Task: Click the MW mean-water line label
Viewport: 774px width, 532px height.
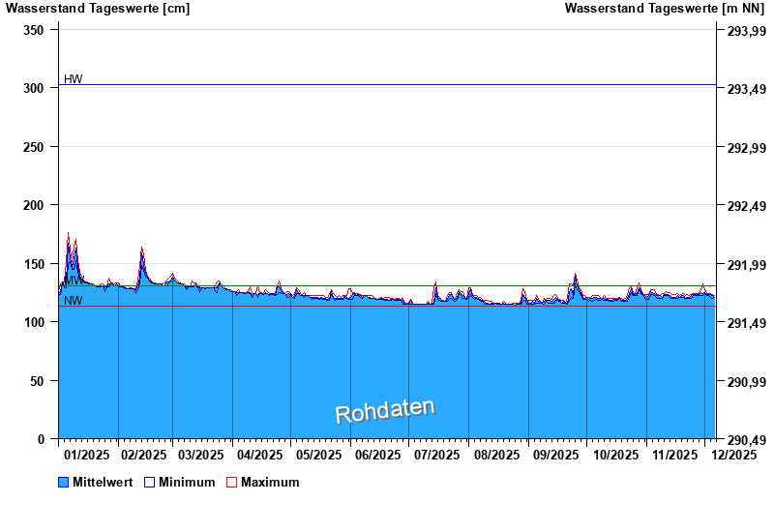Action: click(74, 281)
